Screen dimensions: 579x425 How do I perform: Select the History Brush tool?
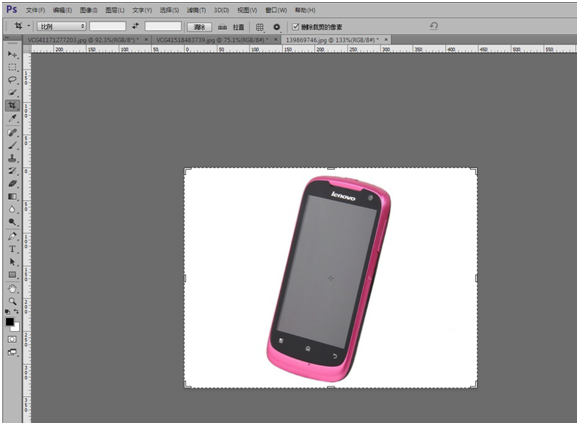[x=13, y=171]
